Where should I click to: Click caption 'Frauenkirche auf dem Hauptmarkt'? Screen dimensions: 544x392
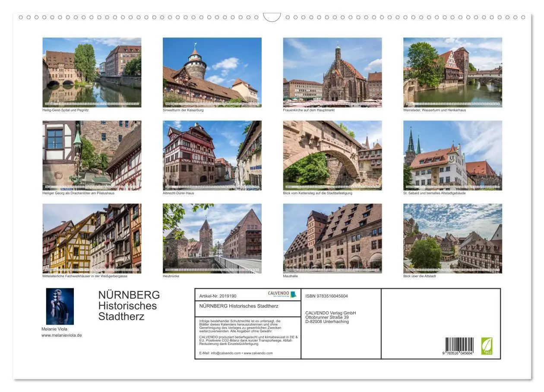point(309,110)
